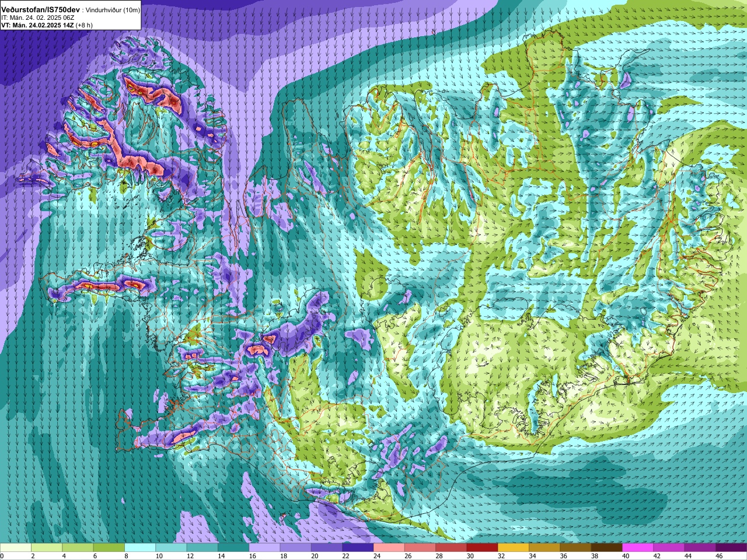Click the 'Veðurstofan/IS750dev' title text
This screenshot has width=747, height=560.
41,10
